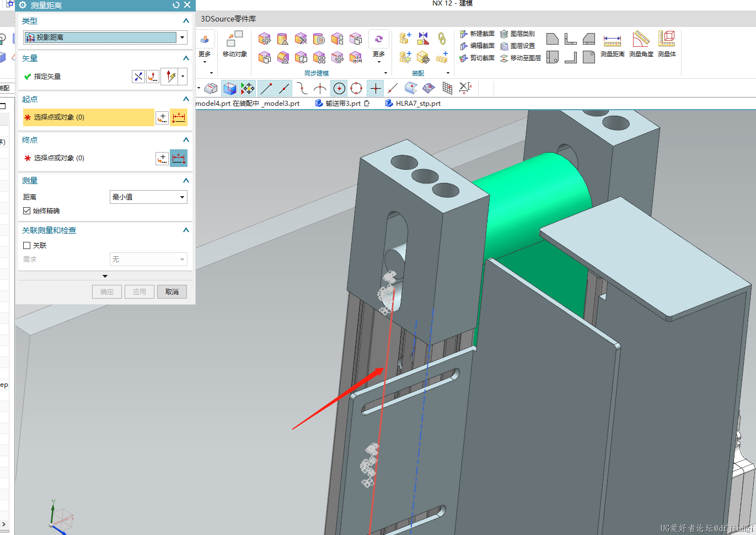The width and height of the screenshot is (756, 535).
Task: Toggle the quadrant point snap icon
Action: (x=357, y=88)
